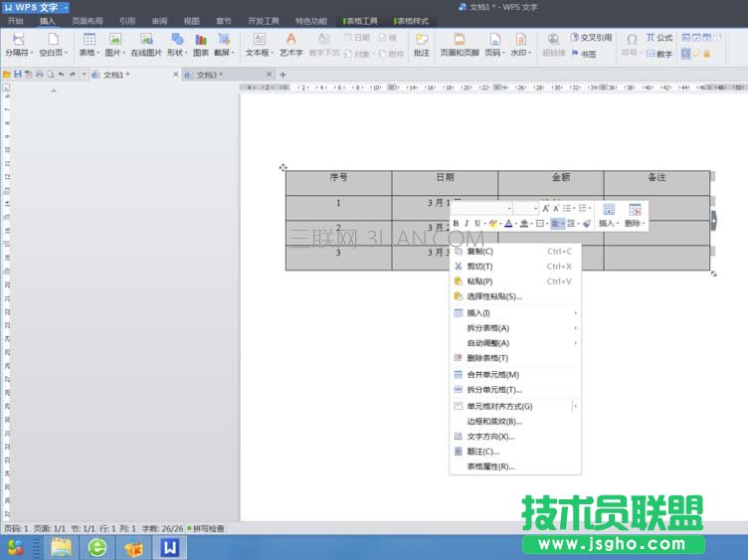This screenshot has width=748, height=560.
Task: Open 表格属性(R)... from context menu
Action: pos(515,467)
